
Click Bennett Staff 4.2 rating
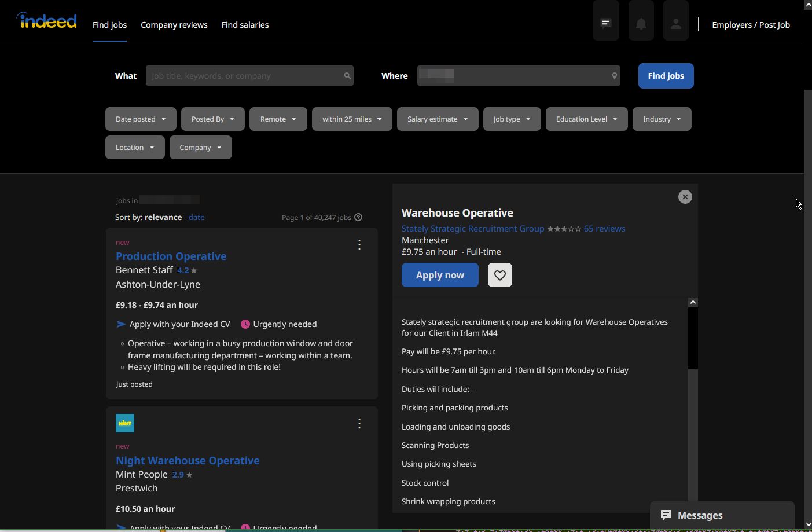click(187, 270)
